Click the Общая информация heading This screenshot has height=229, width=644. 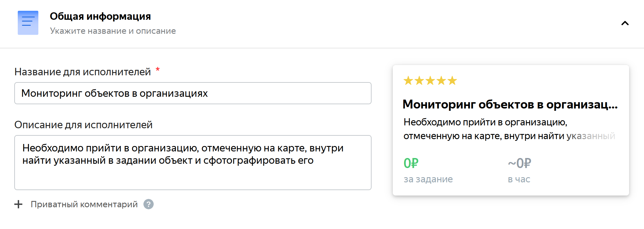tap(100, 17)
